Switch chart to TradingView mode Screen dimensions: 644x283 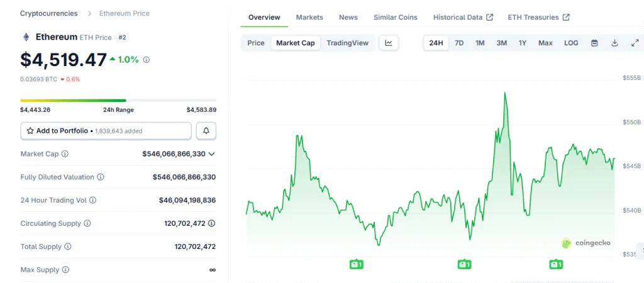[347, 43]
